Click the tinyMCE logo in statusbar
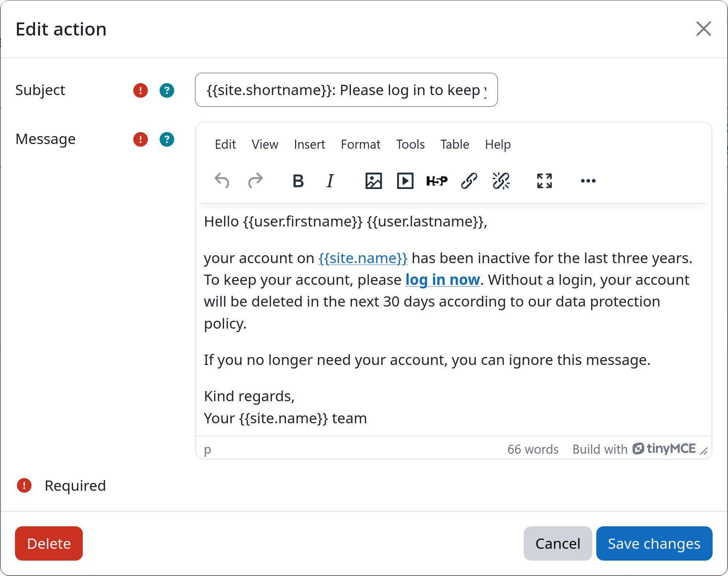728x576 pixels. coord(664,449)
